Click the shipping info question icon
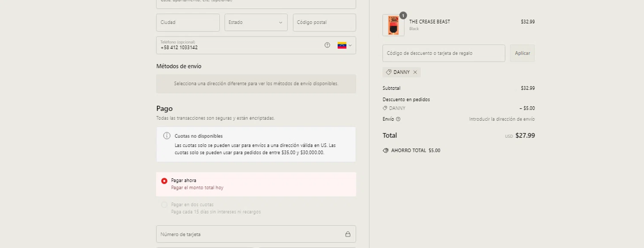The image size is (644, 248). 398,119
